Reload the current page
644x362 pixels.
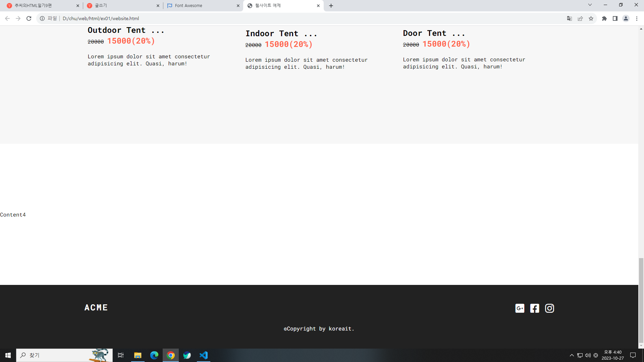[x=29, y=18]
